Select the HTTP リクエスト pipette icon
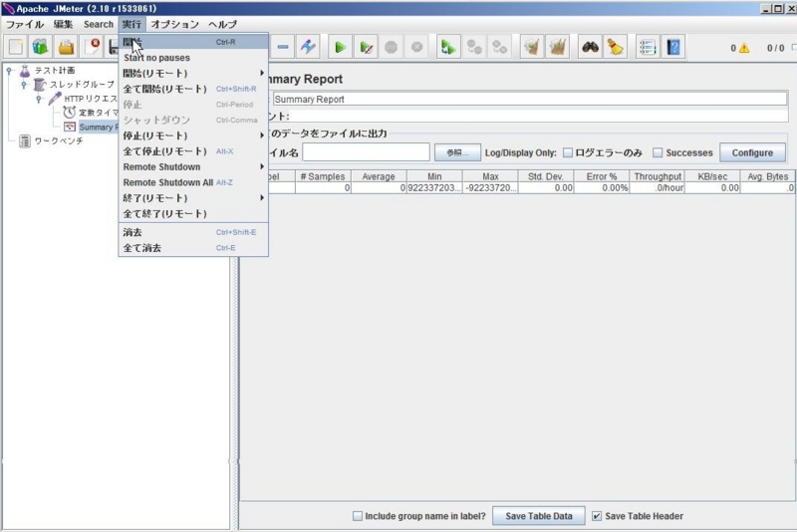The image size is (797, 532). tap(55, 98)
